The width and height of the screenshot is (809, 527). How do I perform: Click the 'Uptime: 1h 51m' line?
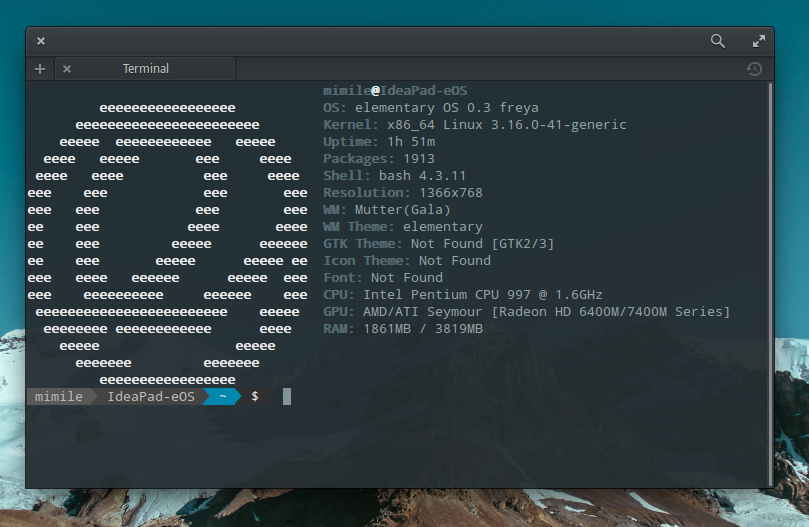point(379,142)
